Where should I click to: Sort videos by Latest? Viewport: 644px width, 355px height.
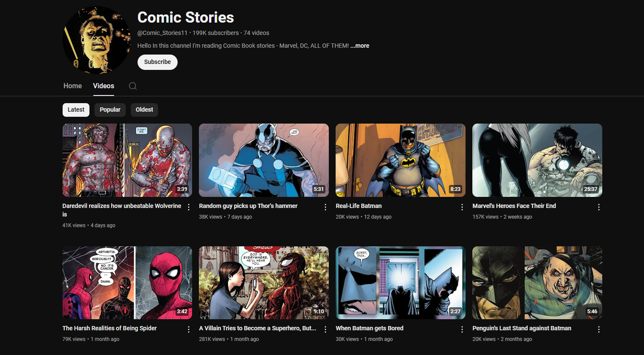coord(76,110)
